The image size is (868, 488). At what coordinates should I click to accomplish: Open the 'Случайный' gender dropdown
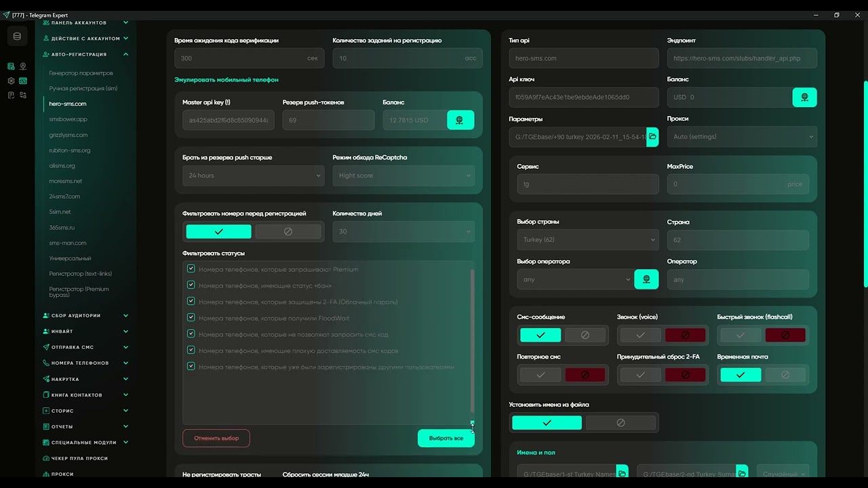pos(783,473)
